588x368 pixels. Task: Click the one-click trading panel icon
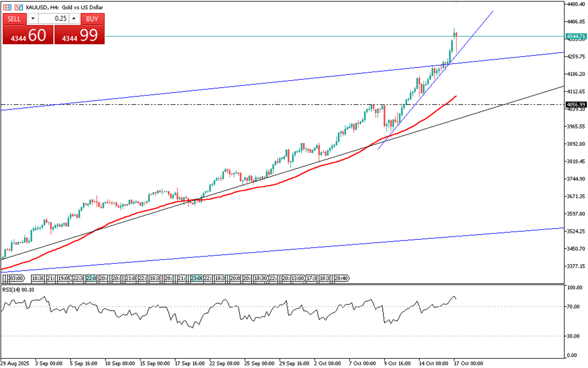click(x=7, y=7)
